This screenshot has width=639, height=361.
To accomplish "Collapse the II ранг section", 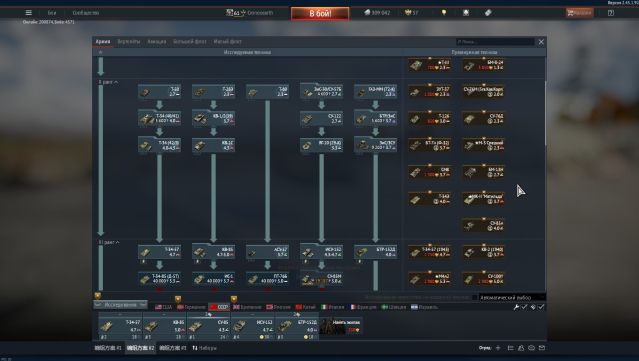I will point(108,82).
